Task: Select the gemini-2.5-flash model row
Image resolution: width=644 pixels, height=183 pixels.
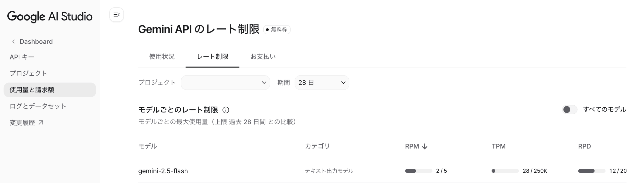Action: (163, 171)
